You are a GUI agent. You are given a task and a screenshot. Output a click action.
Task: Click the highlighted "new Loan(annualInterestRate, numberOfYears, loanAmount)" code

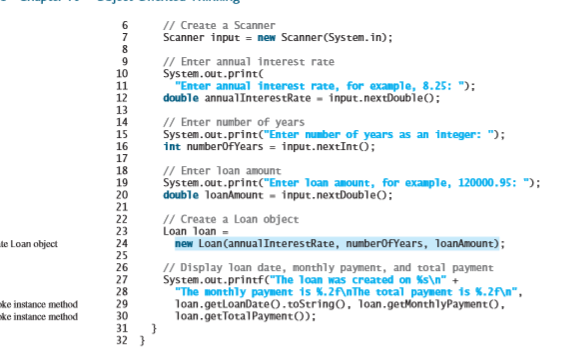click(x=337, y=244)
